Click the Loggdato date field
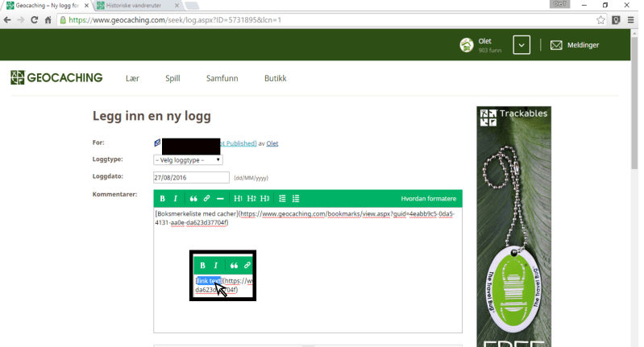Screen dimensions: 644x347 coord(191,178)
